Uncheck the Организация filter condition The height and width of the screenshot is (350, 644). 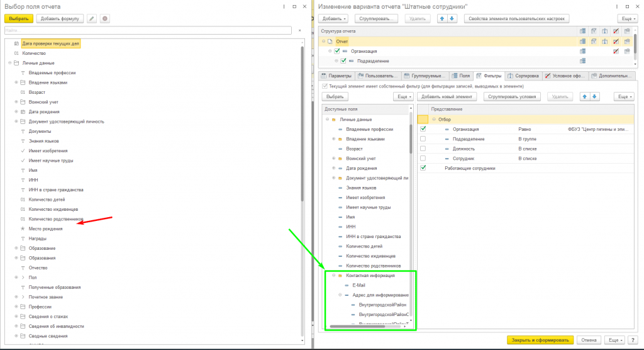tap(423, 128)
